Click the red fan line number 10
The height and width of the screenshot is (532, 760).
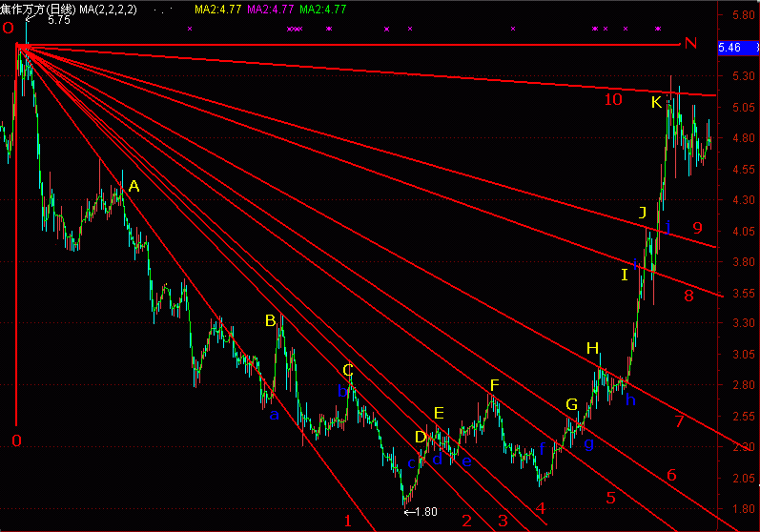(x=613, y=99)
